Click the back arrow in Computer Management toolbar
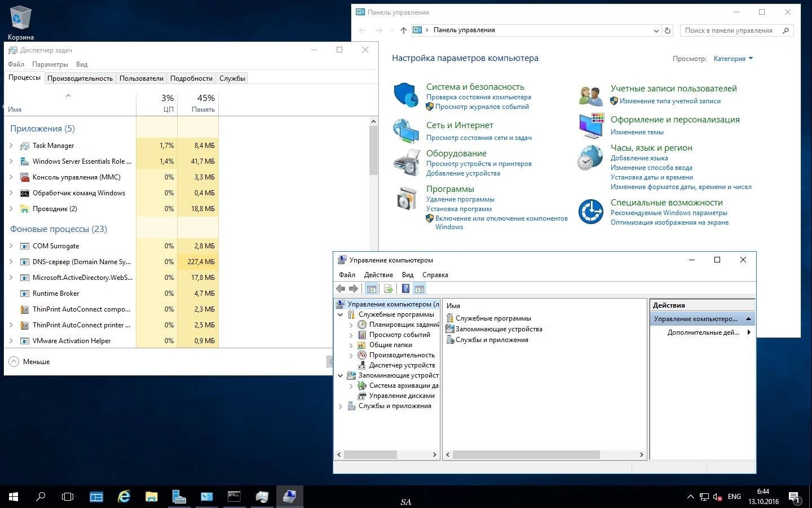 coord(341,289)
